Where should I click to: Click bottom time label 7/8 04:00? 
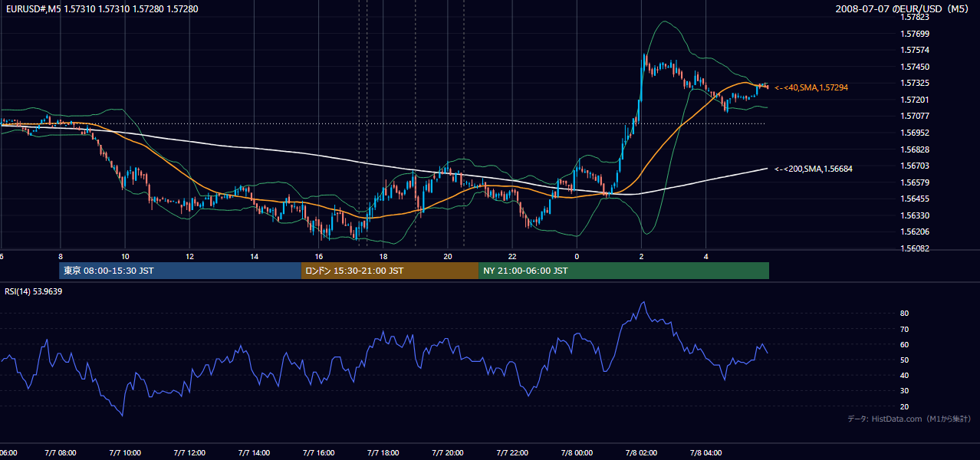point(705,453)
